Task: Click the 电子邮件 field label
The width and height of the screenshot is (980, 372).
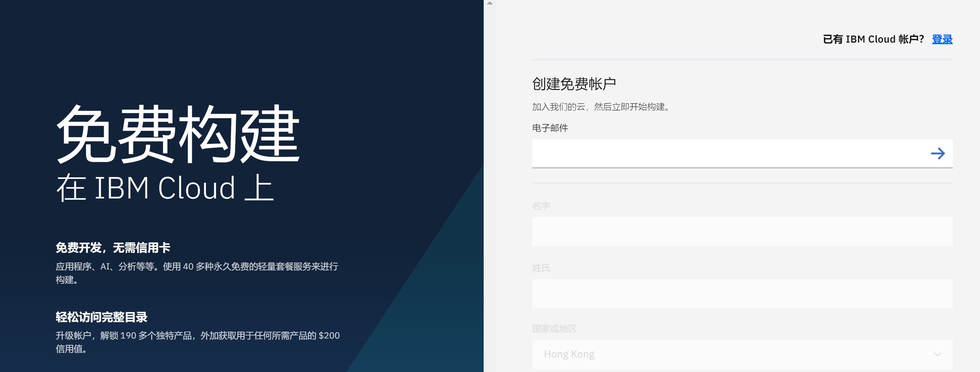Action: pos(550,128)
